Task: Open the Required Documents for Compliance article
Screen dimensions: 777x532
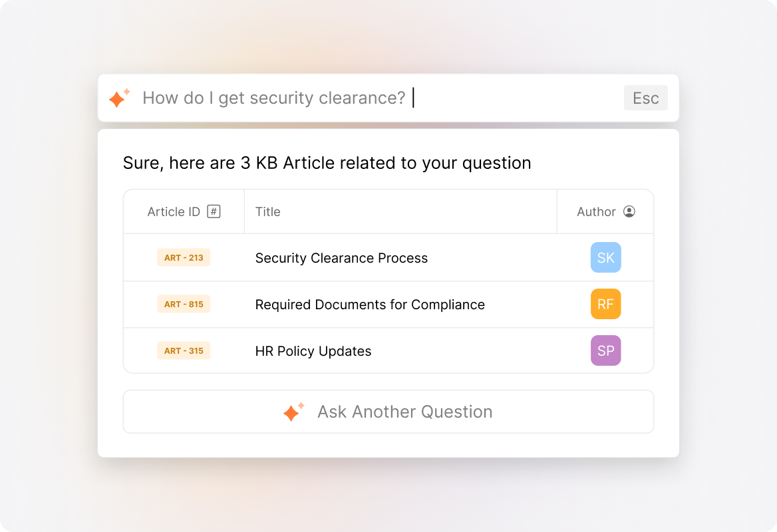Action: coord(370,305)
